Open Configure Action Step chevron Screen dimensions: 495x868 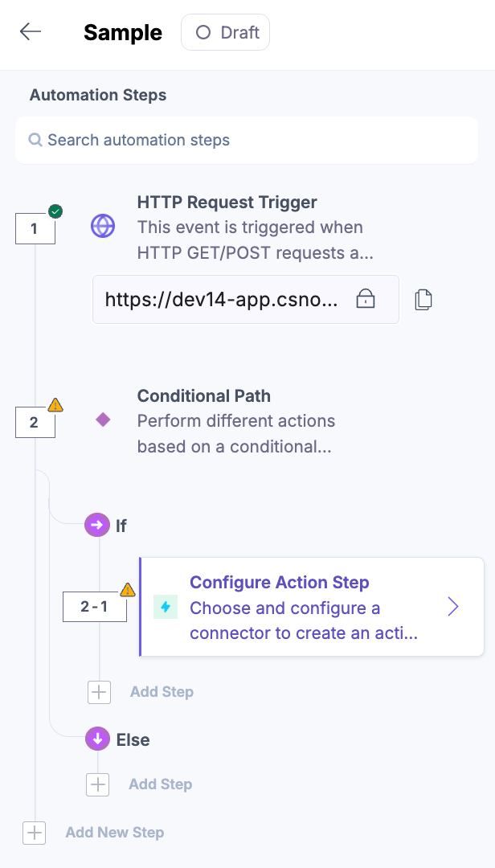[453, 607]
